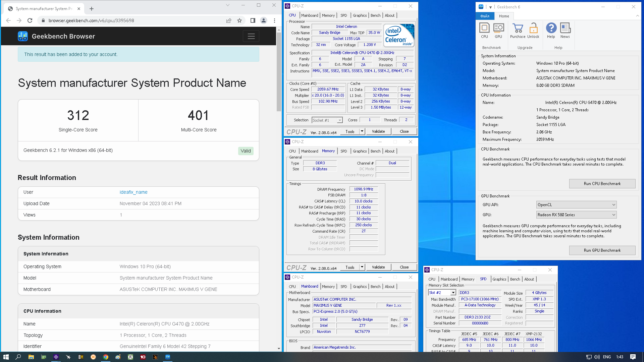Select the Home ribbon tab in Geekbench

[x=504, y=16]
